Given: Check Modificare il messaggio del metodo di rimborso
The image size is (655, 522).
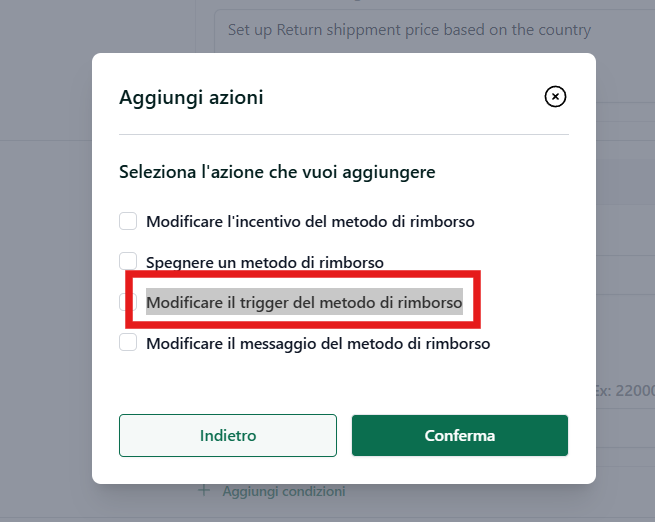Looking at the screenshot, I should (x=128, y=342).
